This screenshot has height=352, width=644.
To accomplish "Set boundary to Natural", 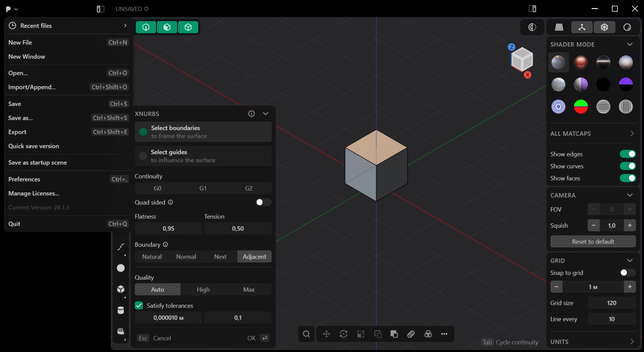I will 152,256.
